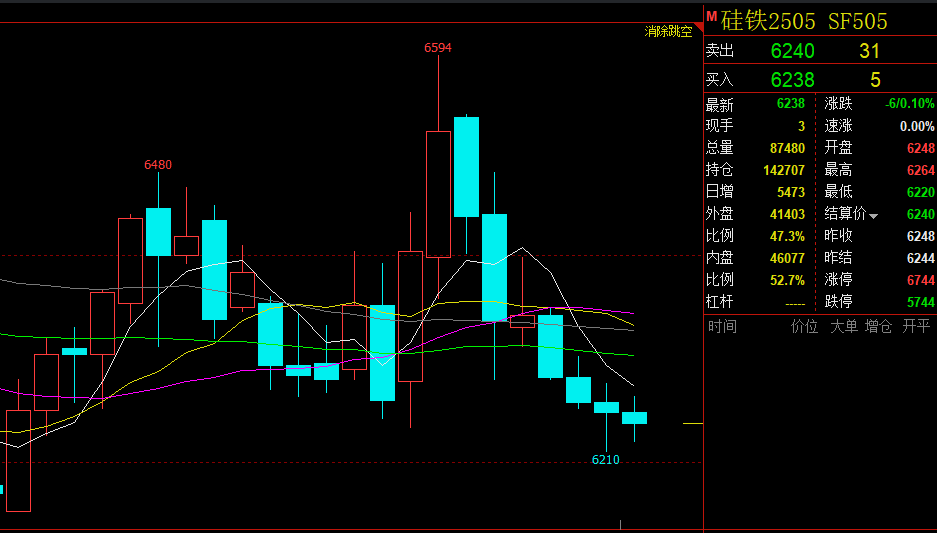The height and width of the screenshot is (533, 937).
Task: Select the 外盘 value 41403
Action: [788, 214]
